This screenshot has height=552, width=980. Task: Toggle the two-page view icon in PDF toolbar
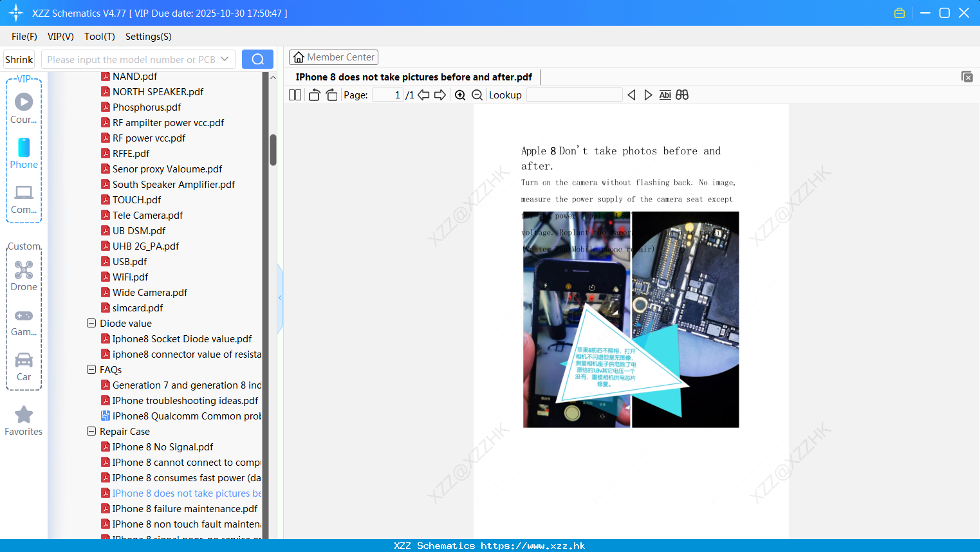pyautogui.click(x=295, y=95)
